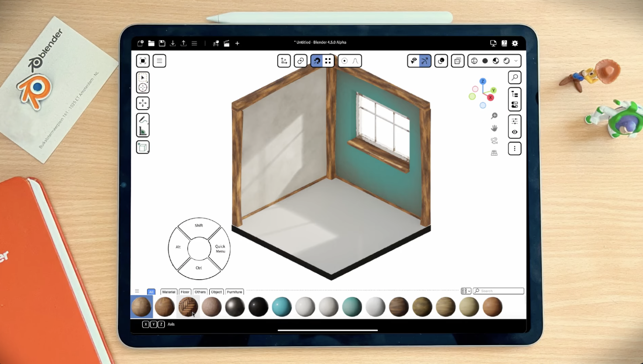Open the pivot point link button
Image resolution: width=643 pixels, height=364 pixels.
click(x=301, y=61)
